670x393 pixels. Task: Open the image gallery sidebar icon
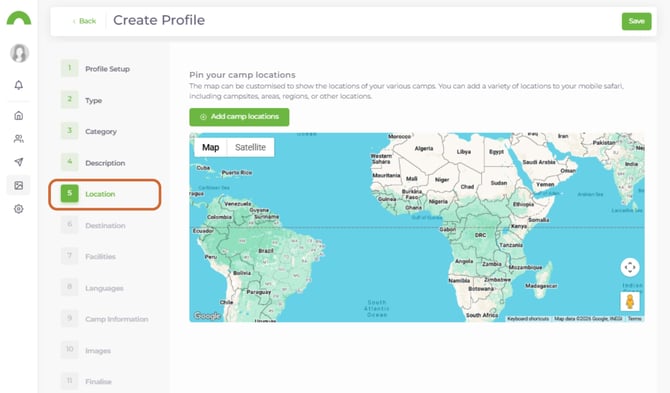point(19,185)
